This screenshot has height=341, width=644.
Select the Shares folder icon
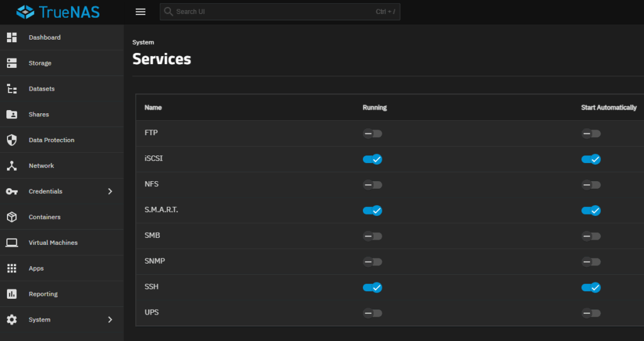click(x=11, y=115)
